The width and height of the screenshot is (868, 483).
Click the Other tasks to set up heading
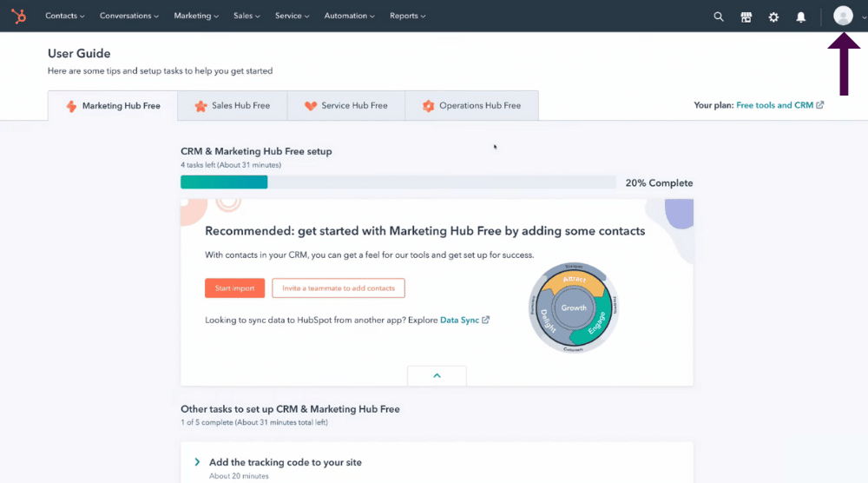[290, 409]
